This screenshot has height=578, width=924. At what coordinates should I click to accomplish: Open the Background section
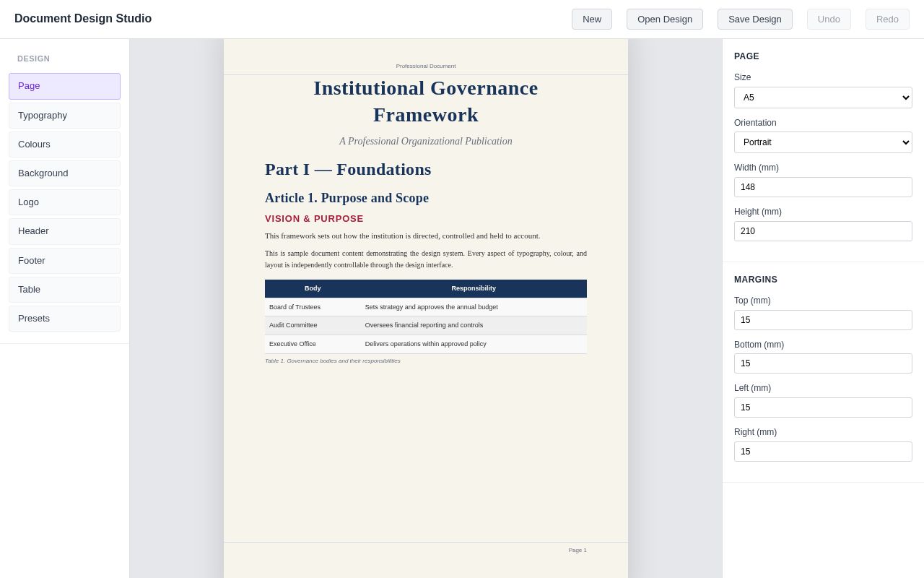[64, 173]
